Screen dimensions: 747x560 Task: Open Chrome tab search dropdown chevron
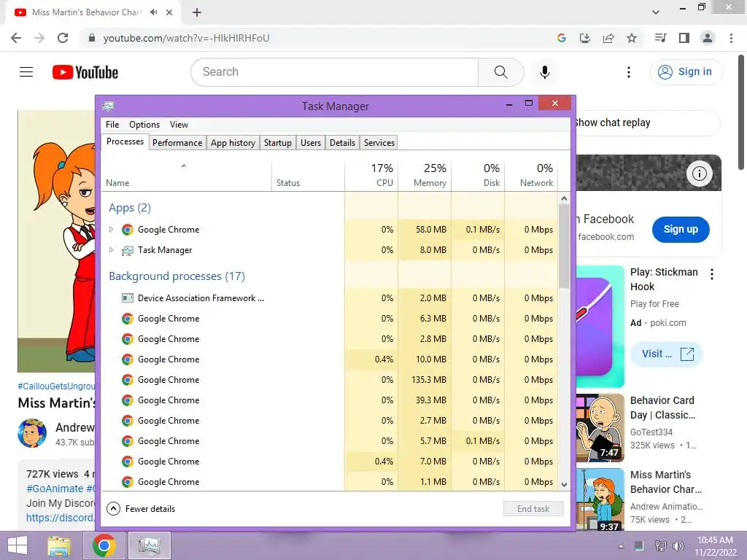656,12
